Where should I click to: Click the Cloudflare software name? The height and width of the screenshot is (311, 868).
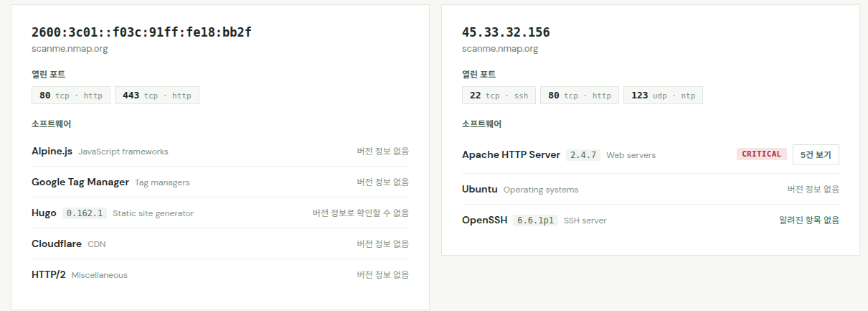click(57, 244)
